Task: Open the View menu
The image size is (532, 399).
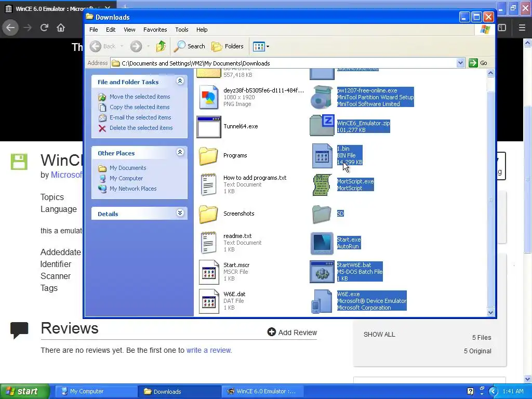Action: (x=129, y=30)
